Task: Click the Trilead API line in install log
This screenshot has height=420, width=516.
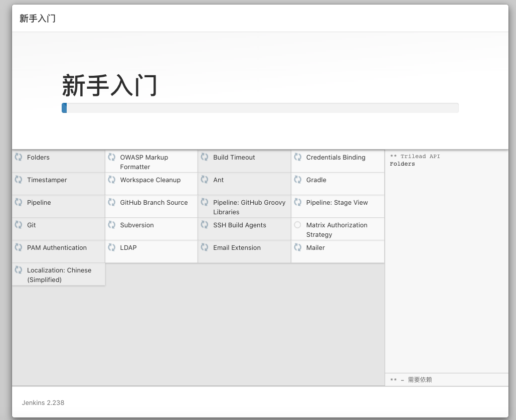Action: 415,157
